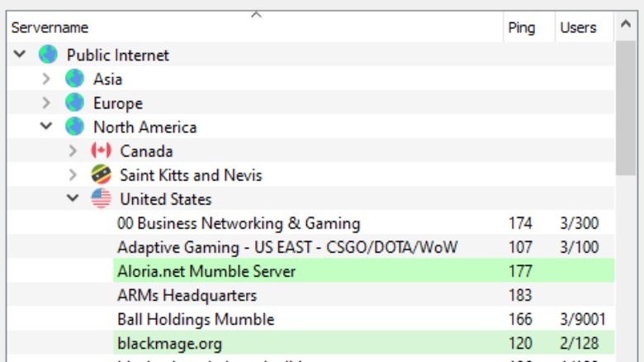The height and width of the screenshot is (362, 644).
Task: Collapse the United States server list
Action: [73, 198]
